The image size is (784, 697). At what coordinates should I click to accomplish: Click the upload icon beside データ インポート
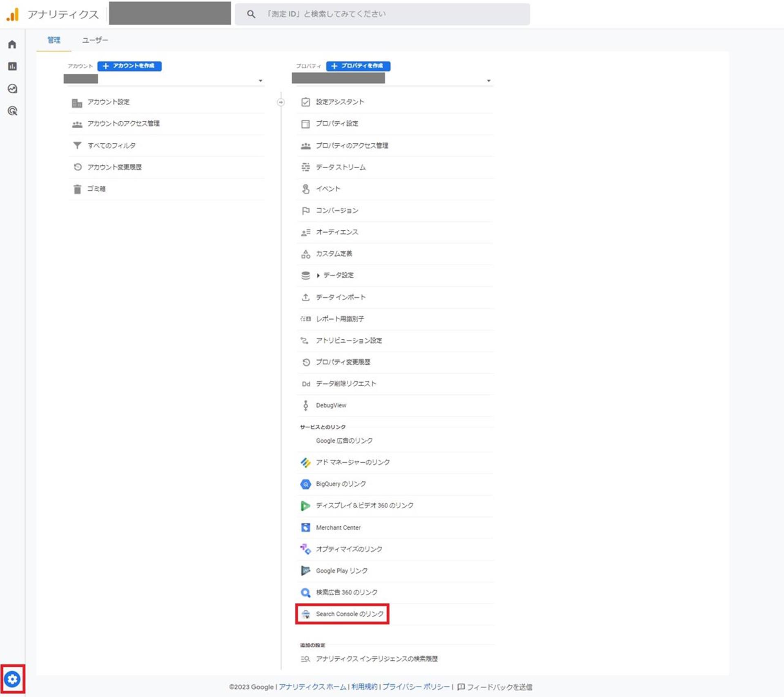[305, 297]
